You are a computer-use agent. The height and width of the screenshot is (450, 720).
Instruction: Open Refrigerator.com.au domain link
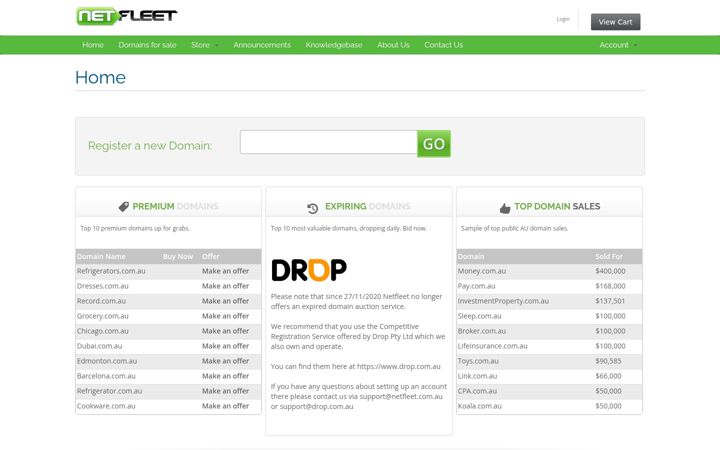point(109,391)
